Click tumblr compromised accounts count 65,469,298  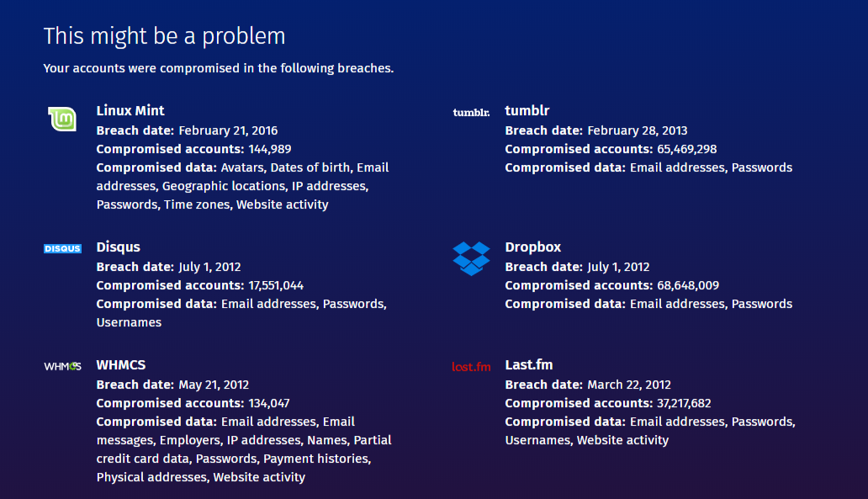point(686,149)
